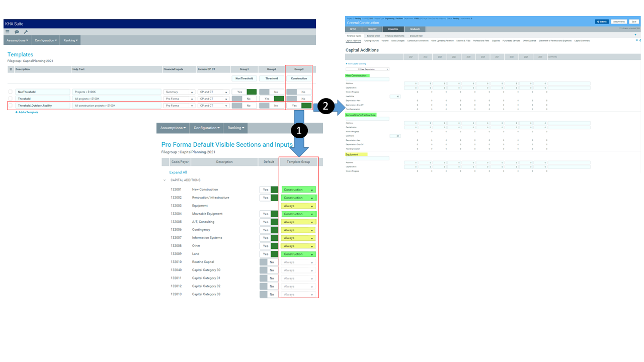Click the chat bubble comments icon
Viewport: 644px width, 362px height.
point(17,32)
